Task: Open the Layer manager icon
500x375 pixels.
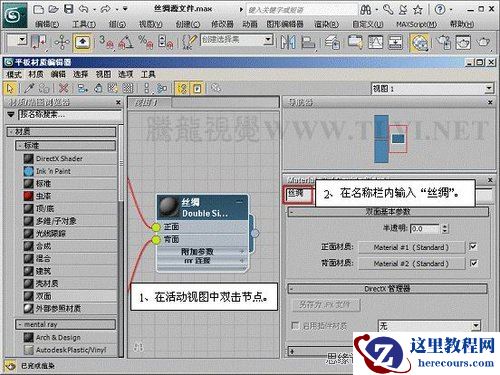Action: (332, 42)
